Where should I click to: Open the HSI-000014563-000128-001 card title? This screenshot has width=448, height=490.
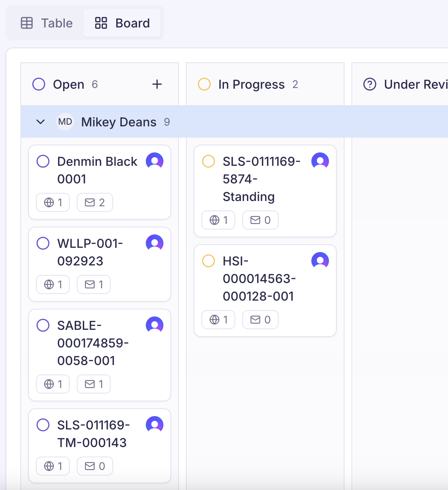tap(259, 279)
